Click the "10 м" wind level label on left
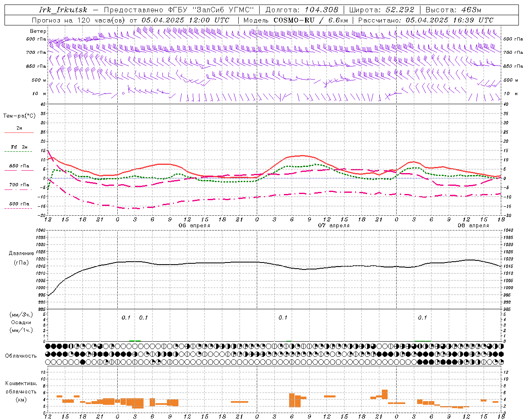This screenshot has width=525, height=420. click(39, 94)
